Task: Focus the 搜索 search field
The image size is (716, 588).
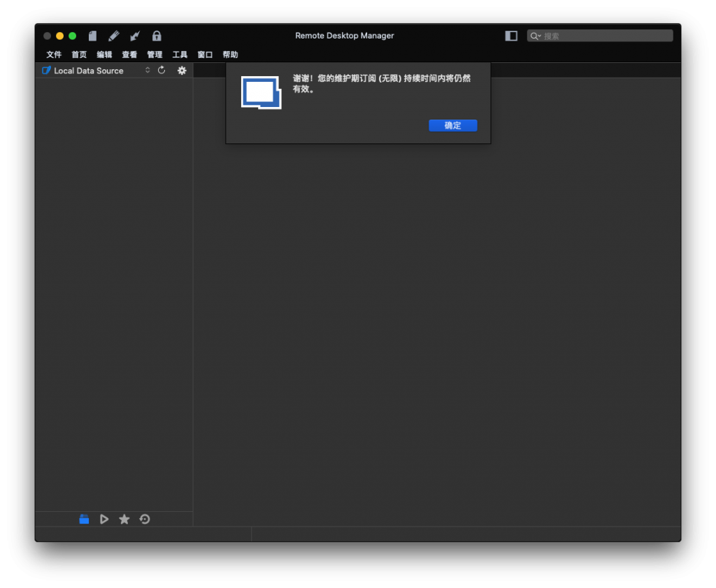Action: click(x=600, y=36)
